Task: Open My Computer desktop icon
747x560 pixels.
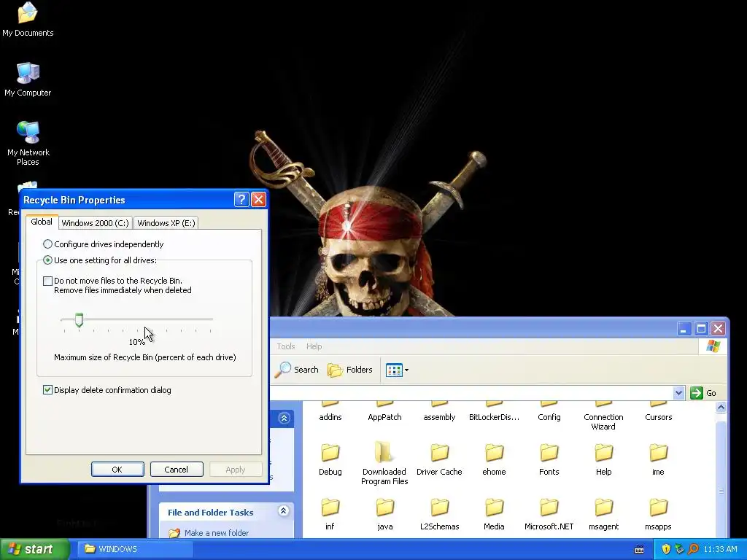Action: [x=28, y=79]
